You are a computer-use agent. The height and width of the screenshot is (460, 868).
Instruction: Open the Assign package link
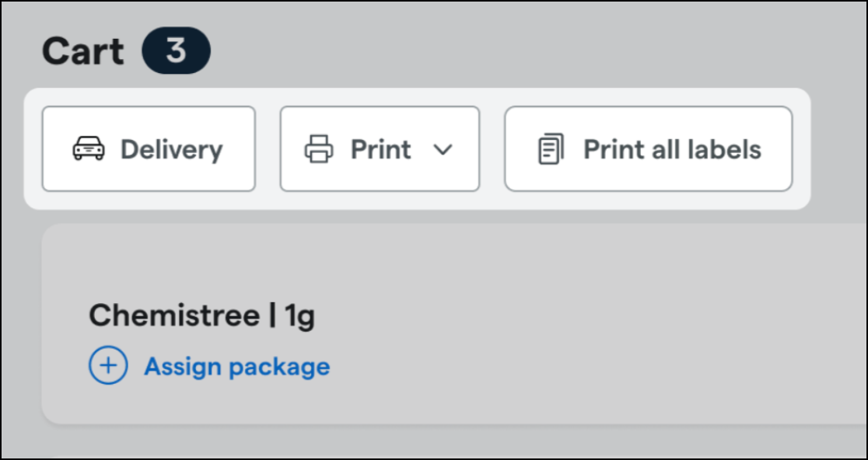pos(237,366)
